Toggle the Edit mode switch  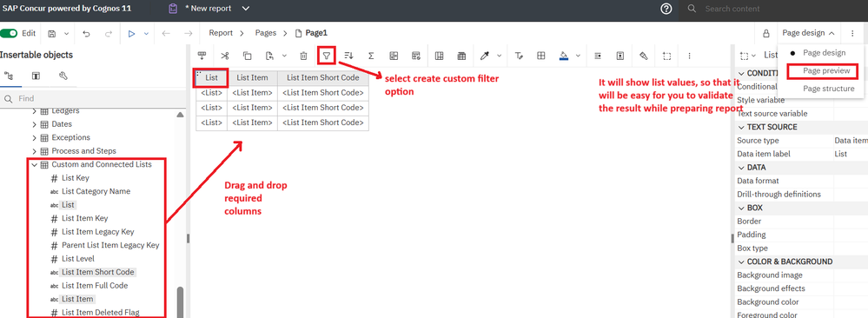click(x=9, y=33)
